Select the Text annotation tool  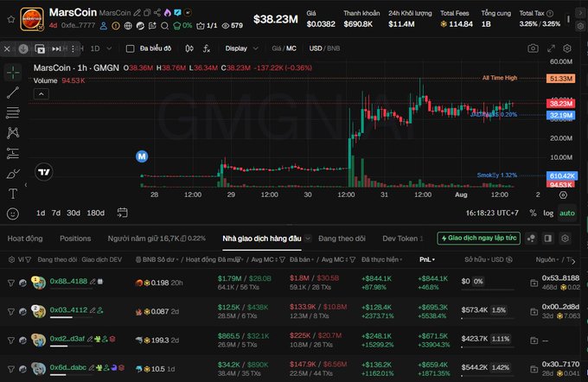click(x=13, y=194)
